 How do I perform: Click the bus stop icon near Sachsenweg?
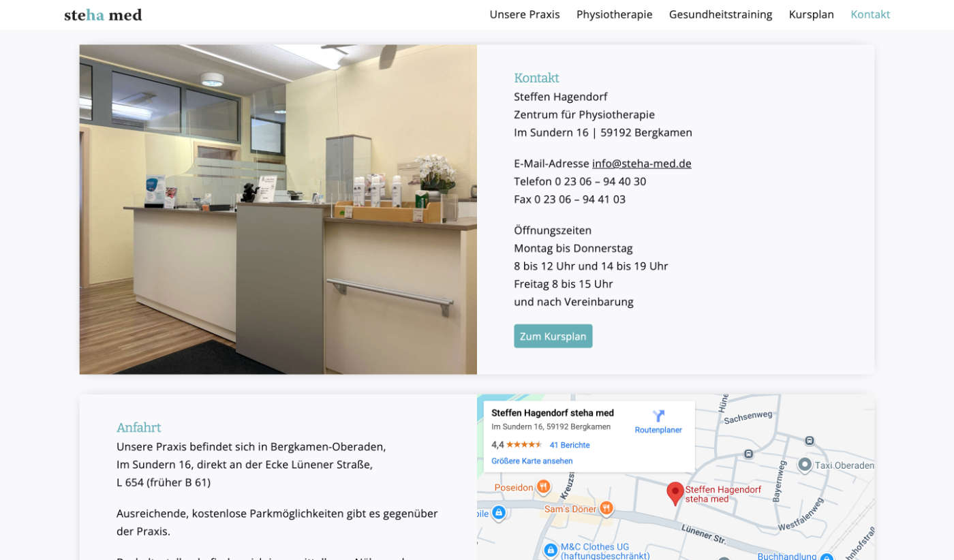(809, 440)
